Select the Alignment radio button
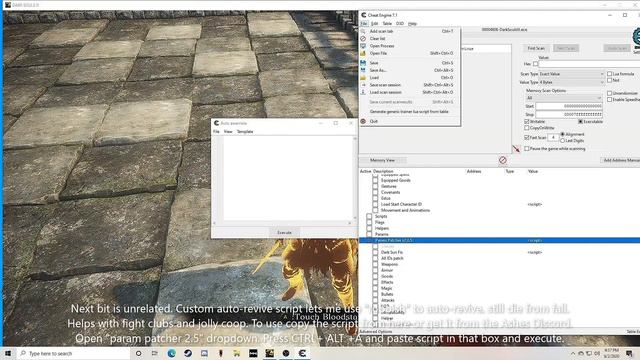640x360 pixels. pos(562,134)
